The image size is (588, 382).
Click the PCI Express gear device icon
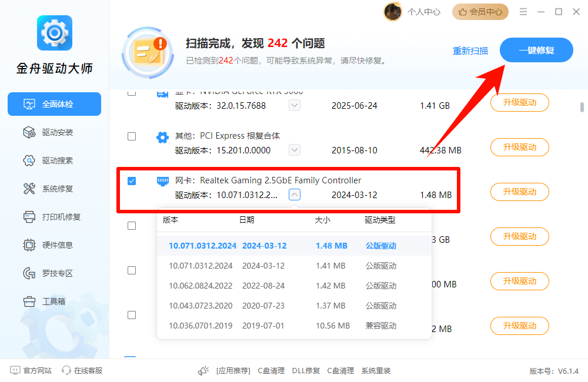(x=162, y=137)
